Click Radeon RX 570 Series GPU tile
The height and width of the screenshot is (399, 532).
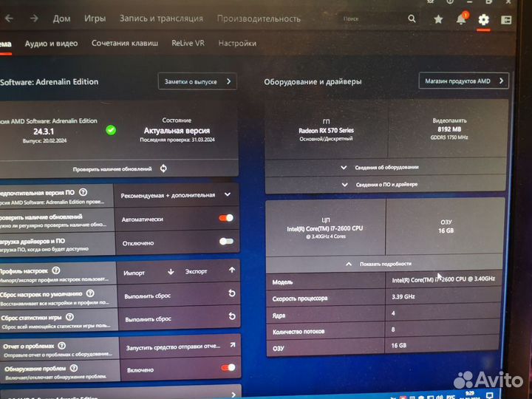(x=326, y=129)
